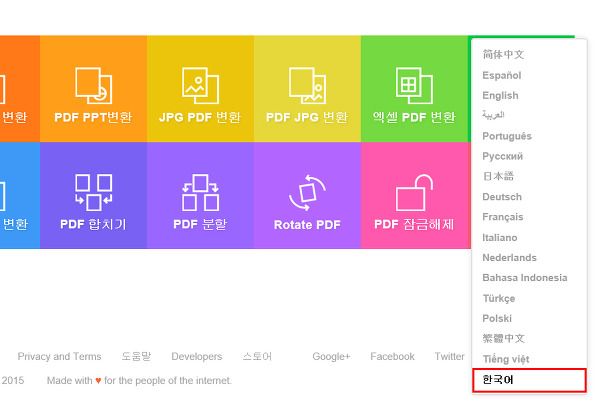The height and width of the screenshot is (408, 600).
Task: Open the PDF 잠금해제 unlock icon
Action: coord(414,192)
